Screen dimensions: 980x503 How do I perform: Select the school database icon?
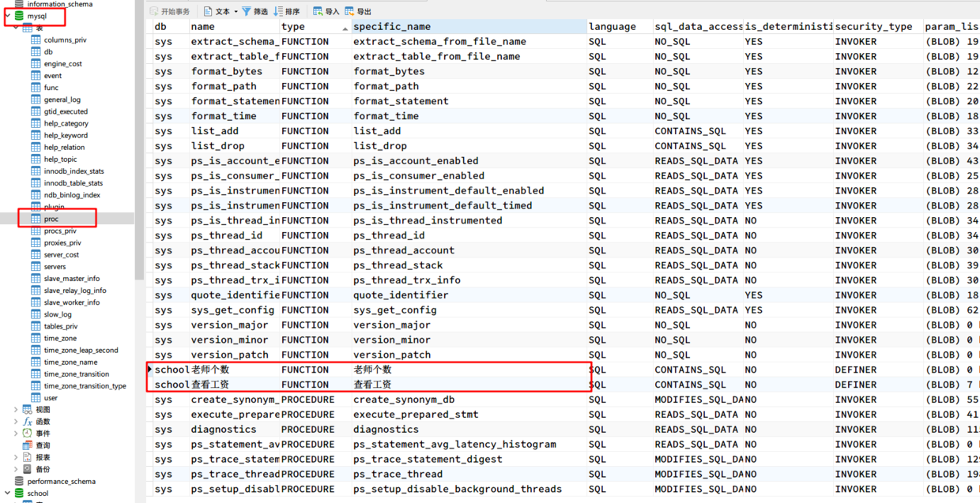tap(20, 494)
